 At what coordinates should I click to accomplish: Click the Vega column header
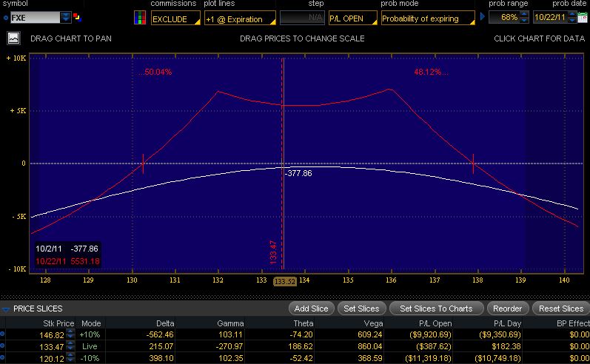tap(373, 323)
